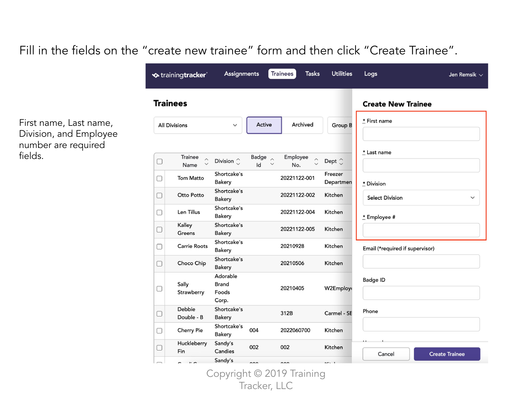The height and width of the screenshot is (399, 532).
Task: Click the Tom Matto trainee name
Action: [x=191, y=178]
